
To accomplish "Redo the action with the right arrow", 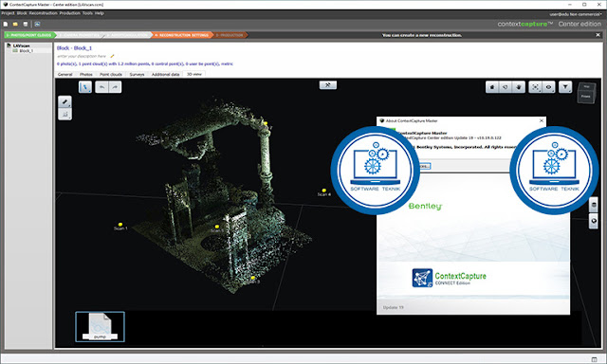I will [x=115, y=87].
